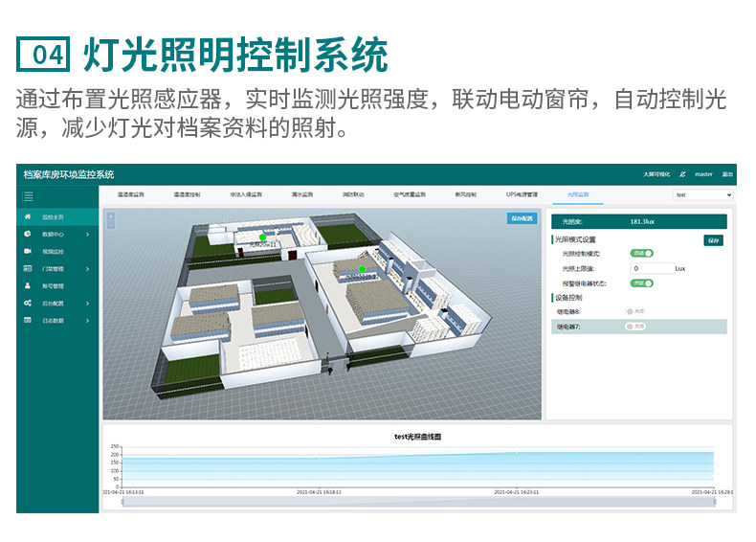Screen dimensions: 756x542
Task: Select the pie chart icon for 数据中心
Action: coord(28,234)
